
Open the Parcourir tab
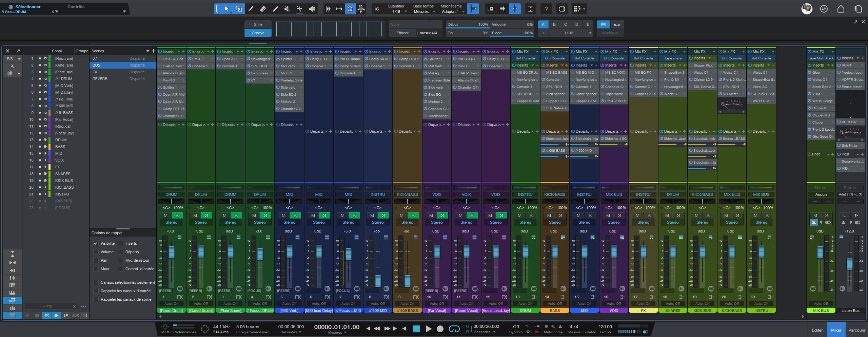click(x=856, y=330)
